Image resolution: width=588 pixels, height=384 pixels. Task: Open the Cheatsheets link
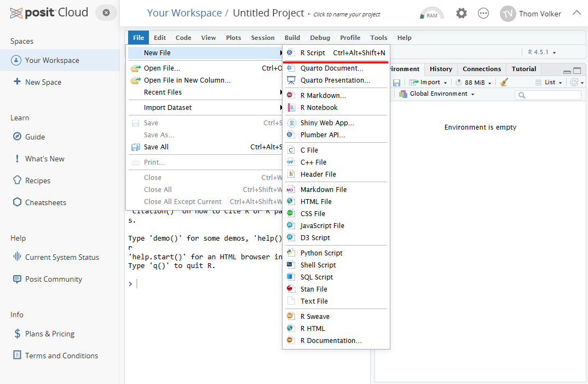pos(40,202)
